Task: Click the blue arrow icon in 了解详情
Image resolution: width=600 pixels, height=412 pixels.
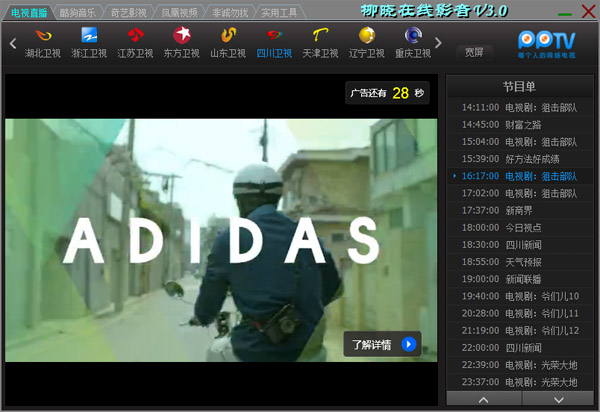Action: 409,344
